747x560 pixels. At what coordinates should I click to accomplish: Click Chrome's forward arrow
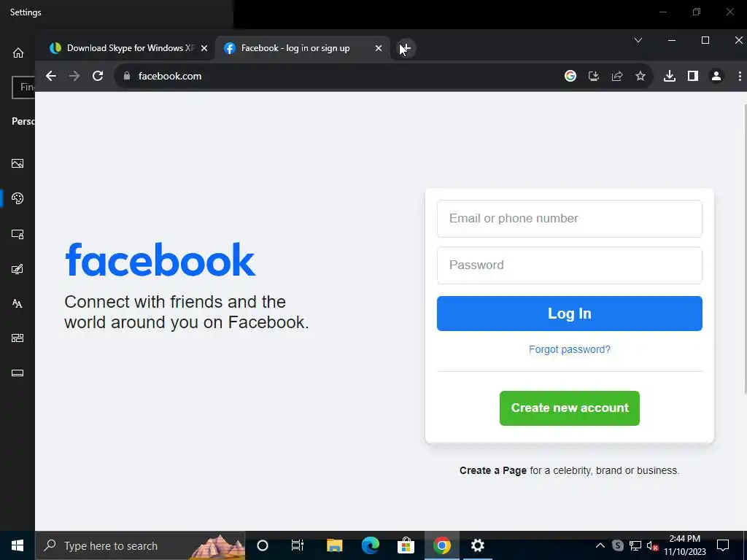(74, 76)
